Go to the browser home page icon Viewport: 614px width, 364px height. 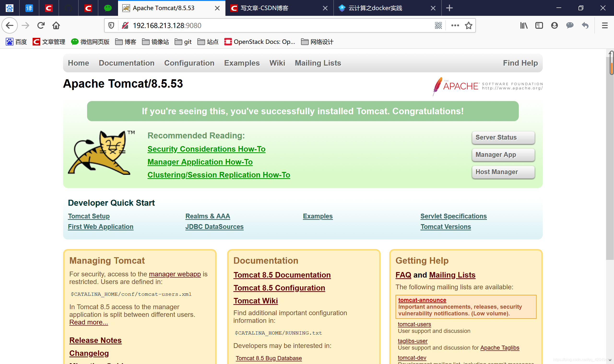56,26
